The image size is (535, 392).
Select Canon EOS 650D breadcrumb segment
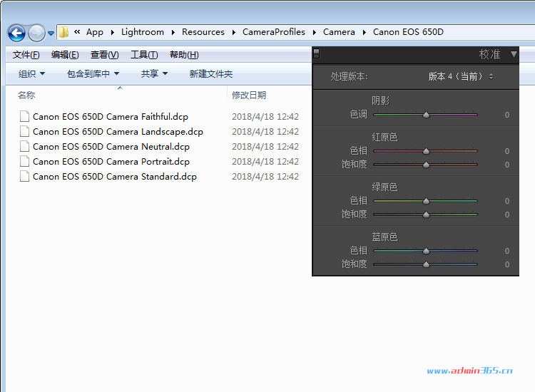[x=408, y=32]
